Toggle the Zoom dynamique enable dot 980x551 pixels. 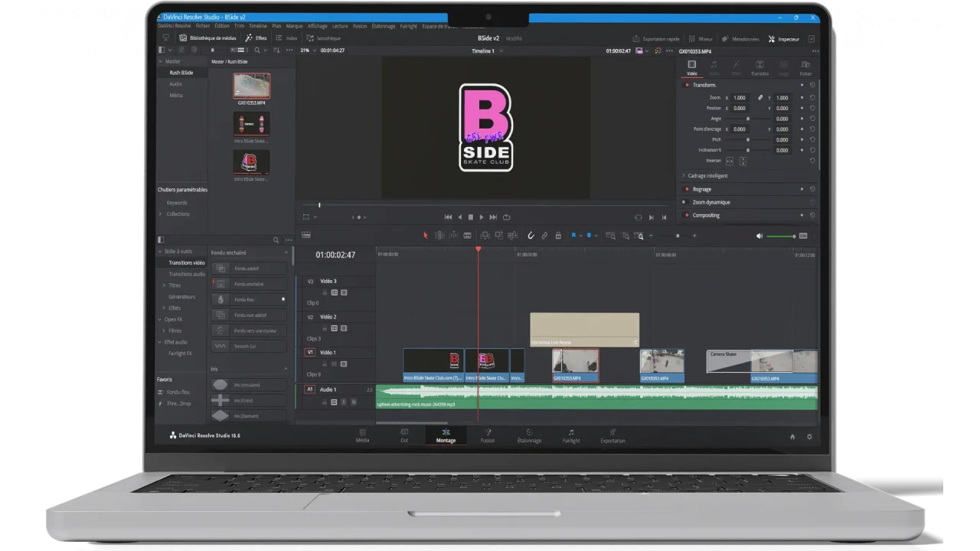click(687, 202)
